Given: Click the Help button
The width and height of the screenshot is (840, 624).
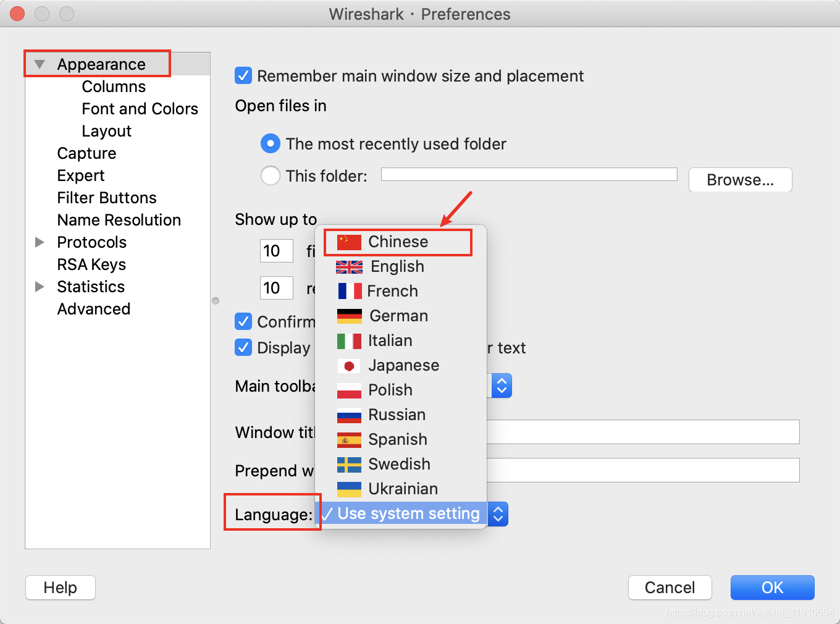Looking at the screenshot, I should pos(61,588).
